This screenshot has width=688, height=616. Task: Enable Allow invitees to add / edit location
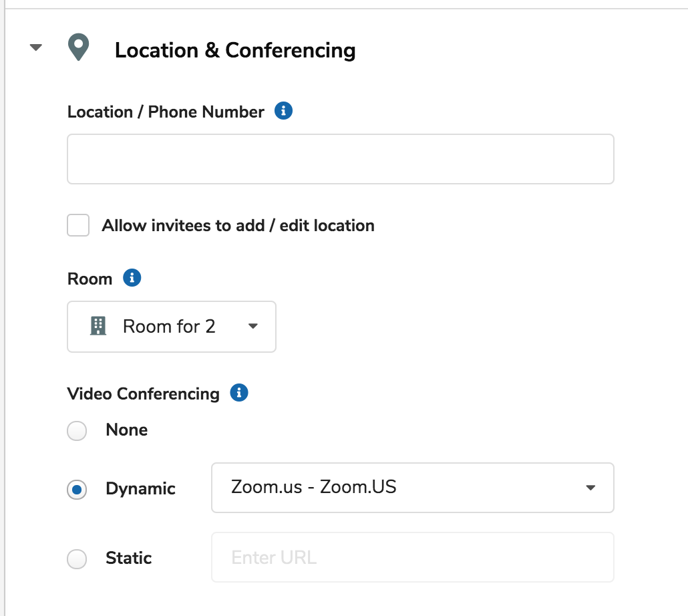[x=78, y=225]
